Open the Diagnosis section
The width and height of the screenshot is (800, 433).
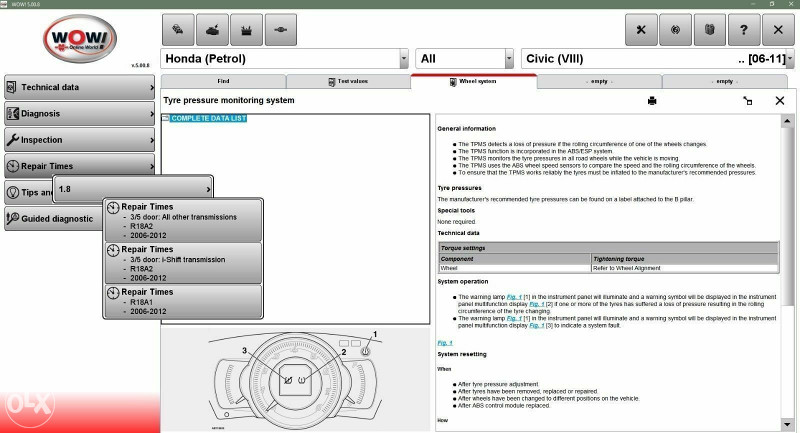[x=80, y=113]
